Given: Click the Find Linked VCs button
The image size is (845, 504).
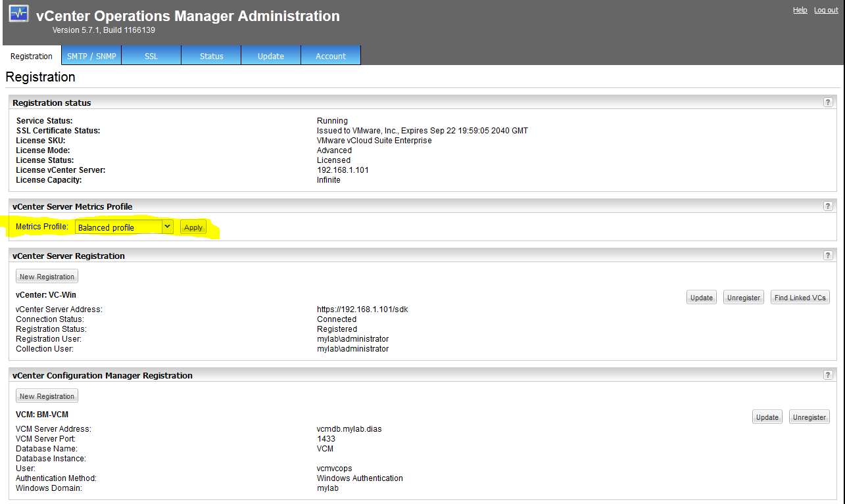Looking at the screenshot, I should 800,298.
